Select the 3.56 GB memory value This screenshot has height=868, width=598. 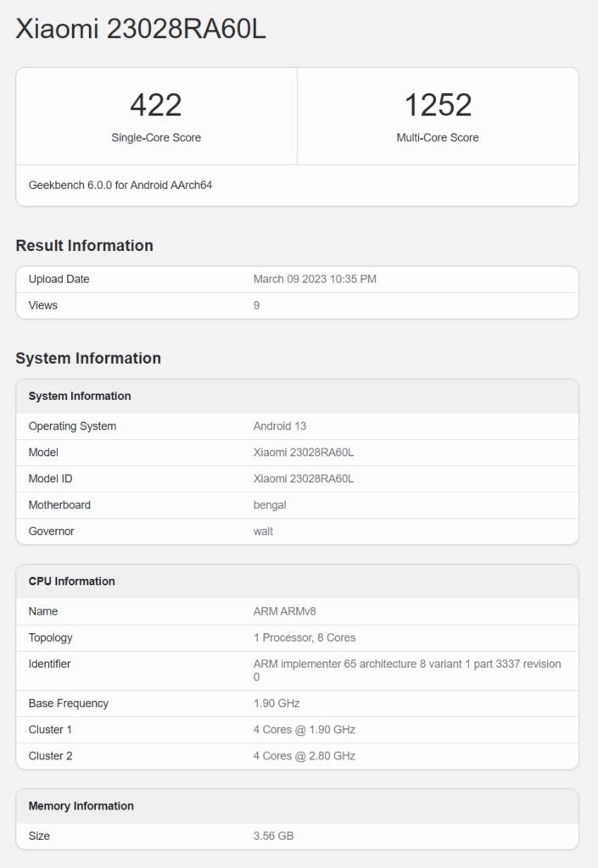pos(273,836)
